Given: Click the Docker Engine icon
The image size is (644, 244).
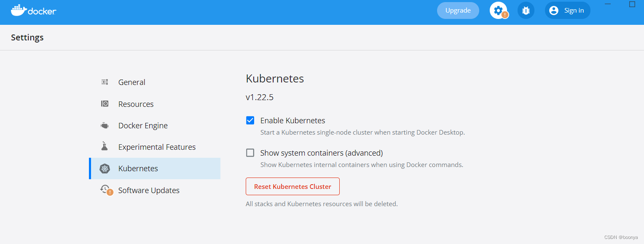Looking at the screenshot, I should point(105,125).
